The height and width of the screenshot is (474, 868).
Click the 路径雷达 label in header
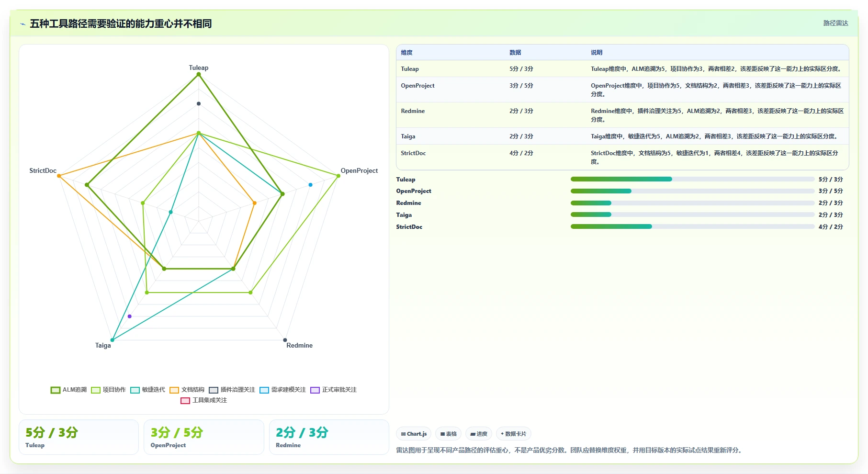click(835, 23)
